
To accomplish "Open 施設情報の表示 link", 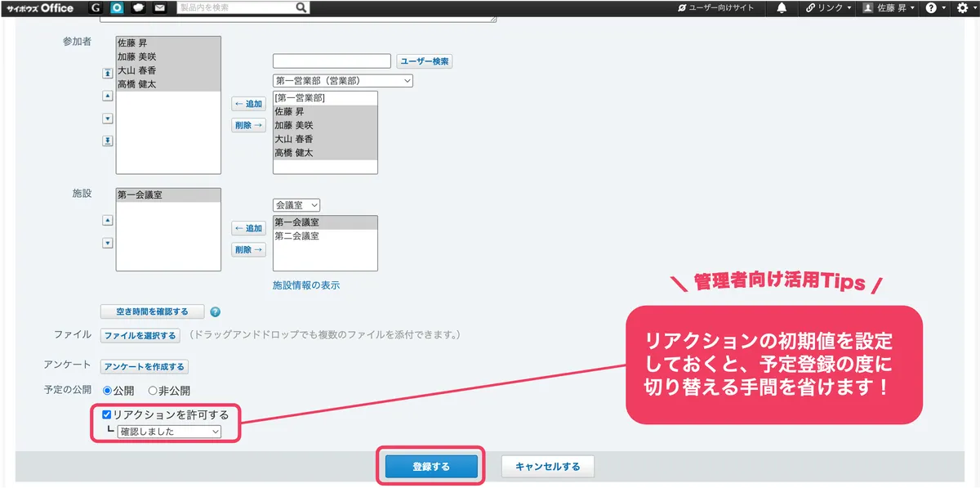I will pos(306,285).
